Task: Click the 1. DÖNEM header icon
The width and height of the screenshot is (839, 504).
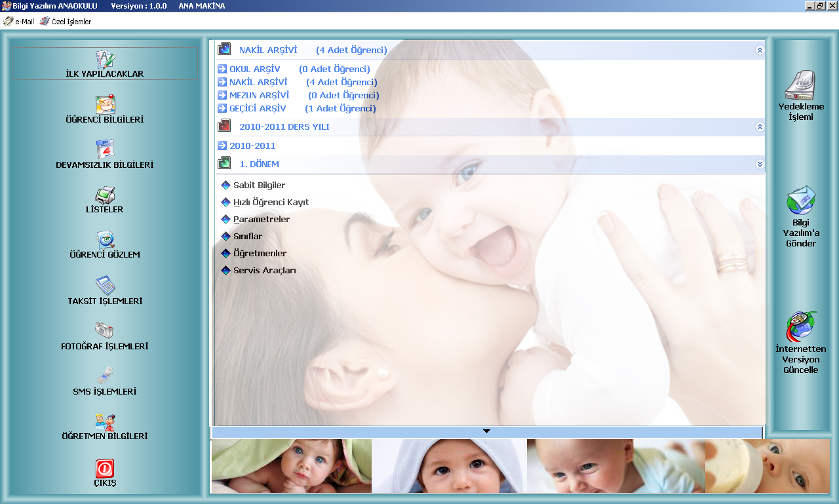Action: pos(224,163)
